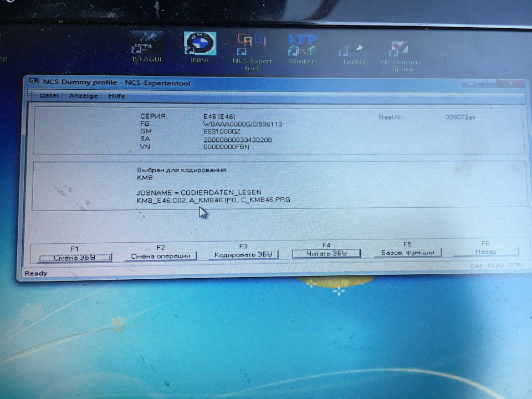Image resolution: width=532 pixels, height=399 pixels.
Task: Click the GM value 66310000Z
Action: tap(222, 132)
